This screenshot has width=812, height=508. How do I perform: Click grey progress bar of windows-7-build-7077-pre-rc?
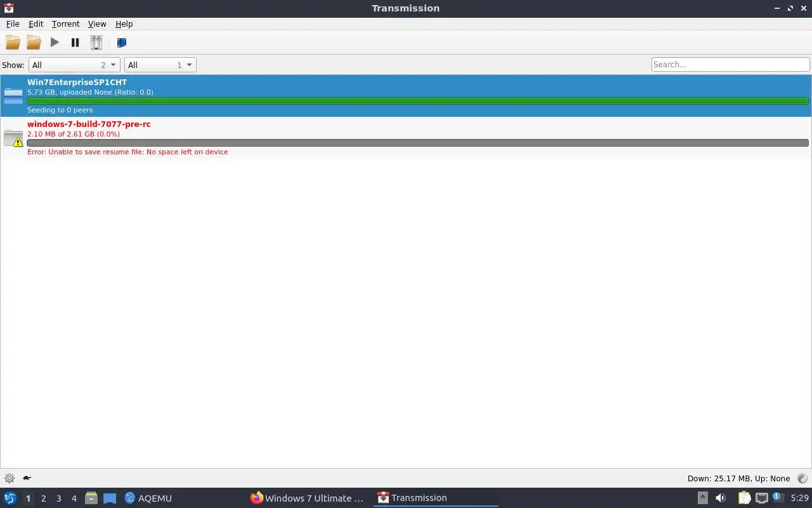pos(417,143)
